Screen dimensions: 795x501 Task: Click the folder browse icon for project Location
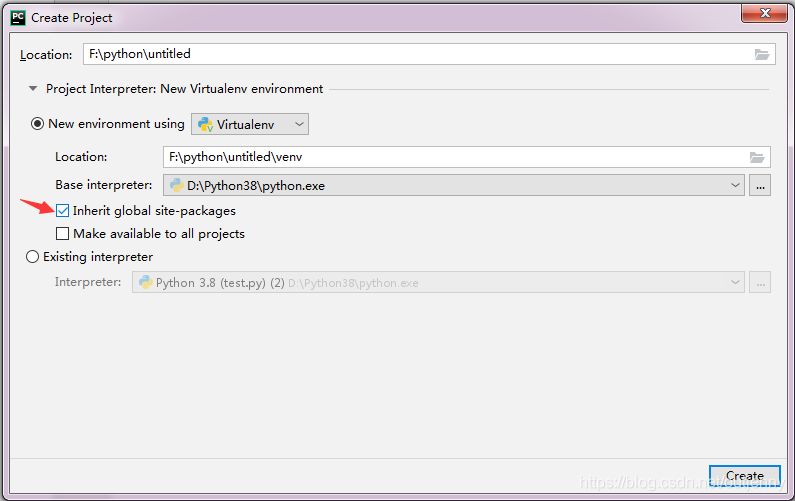click(x=762, y=54)
